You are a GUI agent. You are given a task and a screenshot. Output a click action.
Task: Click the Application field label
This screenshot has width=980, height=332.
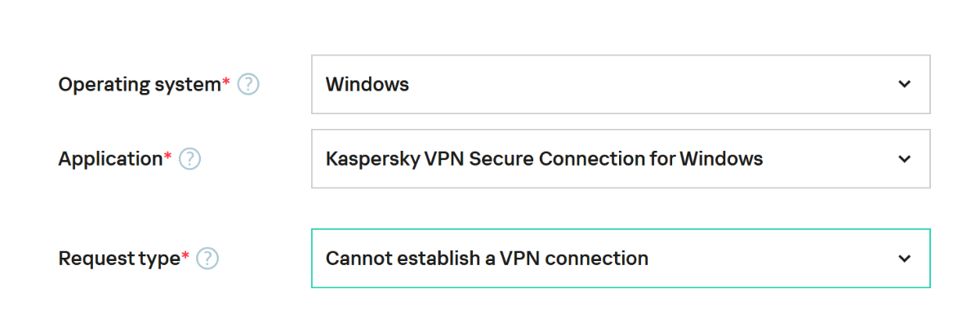coord(109,159)
